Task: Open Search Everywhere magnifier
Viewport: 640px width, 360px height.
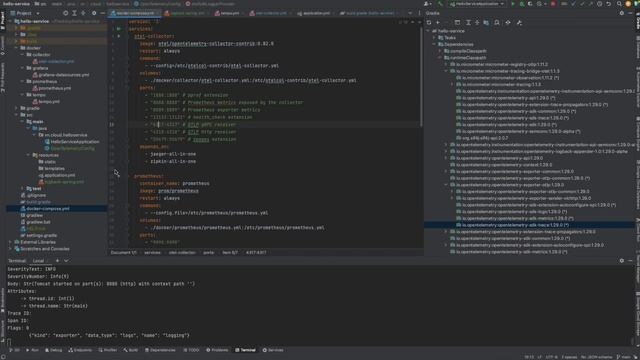Action: 619,4
